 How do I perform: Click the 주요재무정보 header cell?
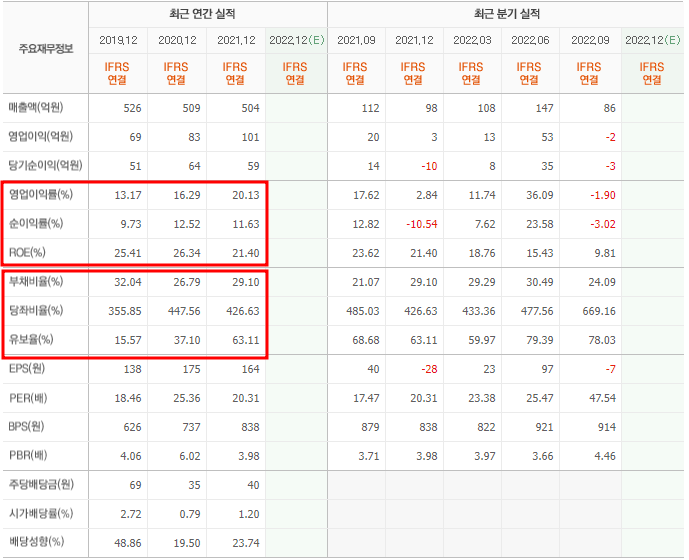[46, 48]
